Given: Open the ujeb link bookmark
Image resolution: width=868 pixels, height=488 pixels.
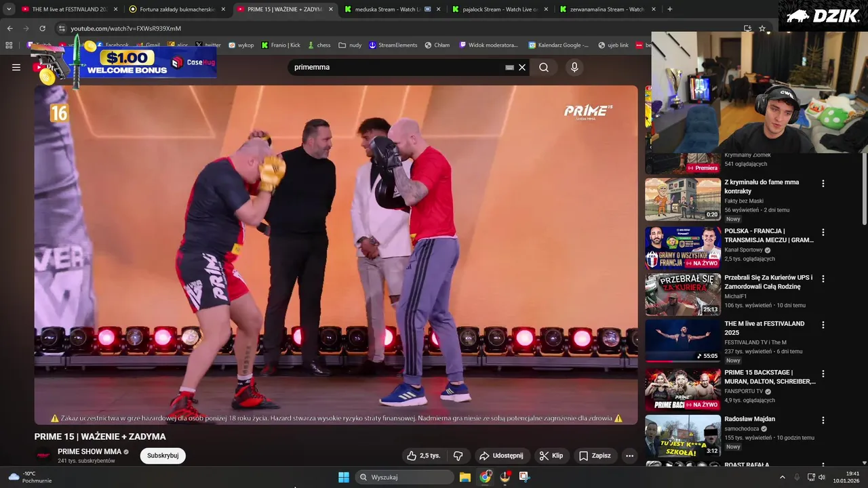Looking at the screenshot, I should click(x=614, y=45).
